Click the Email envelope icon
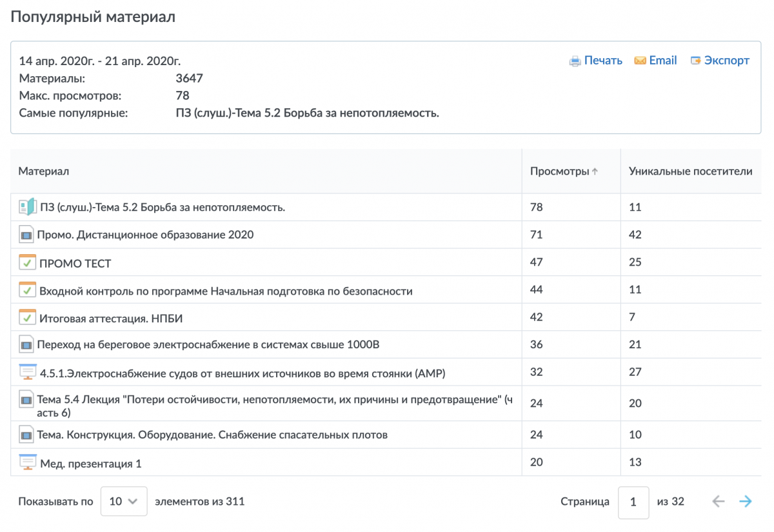This screenshot has height=532, width=774. pyautogui.click(x=640, y=61)
